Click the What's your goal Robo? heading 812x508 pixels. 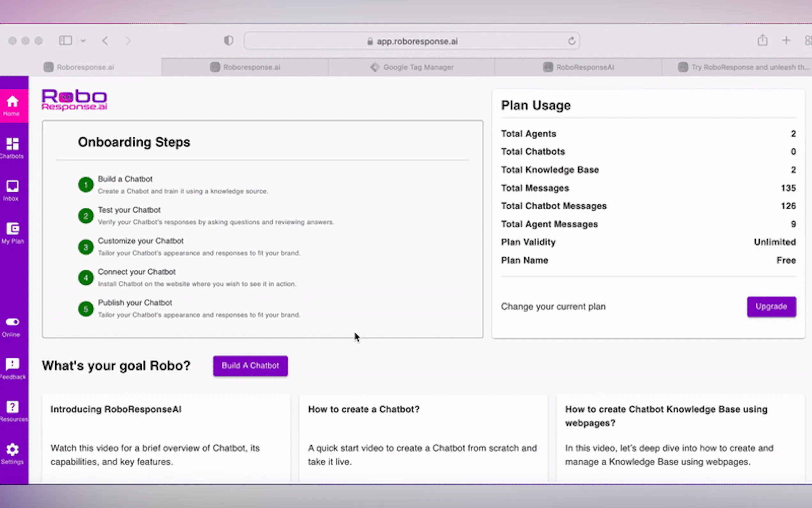coord(116,366)
